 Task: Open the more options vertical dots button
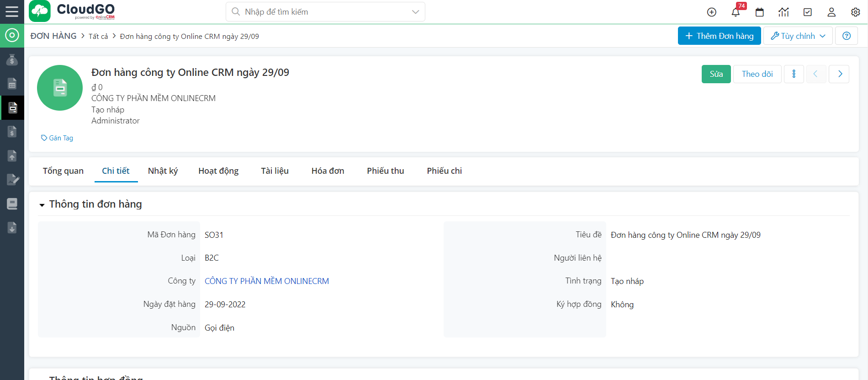(x=794, y=74)
